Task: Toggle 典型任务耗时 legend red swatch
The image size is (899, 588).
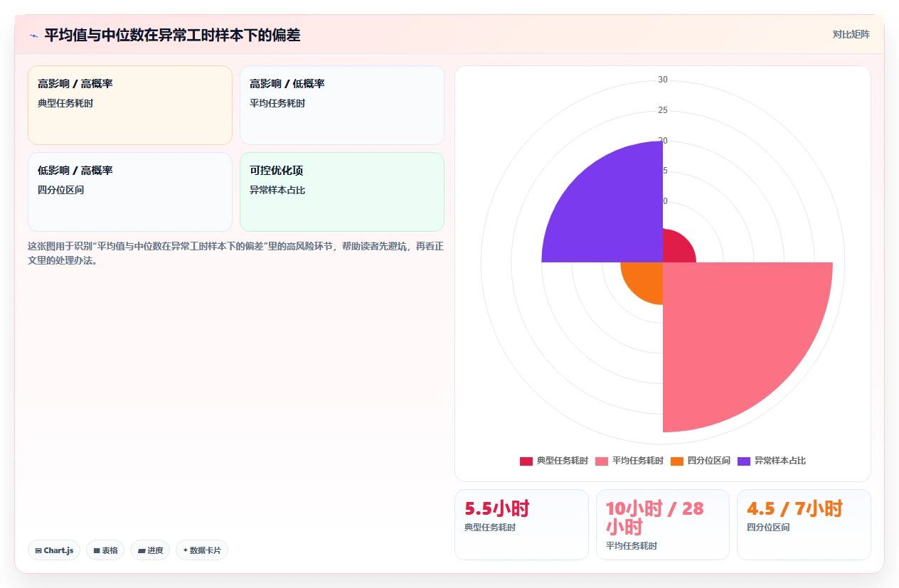Action: point(526,461)
